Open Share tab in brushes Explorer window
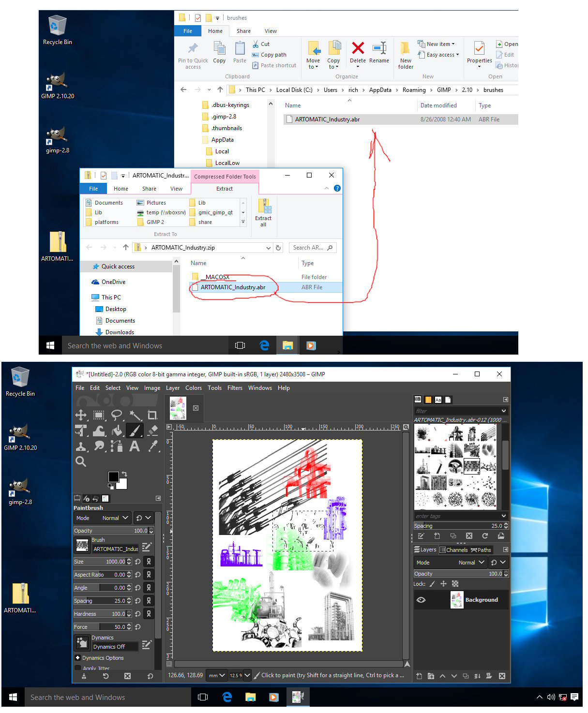 point(243,31)
